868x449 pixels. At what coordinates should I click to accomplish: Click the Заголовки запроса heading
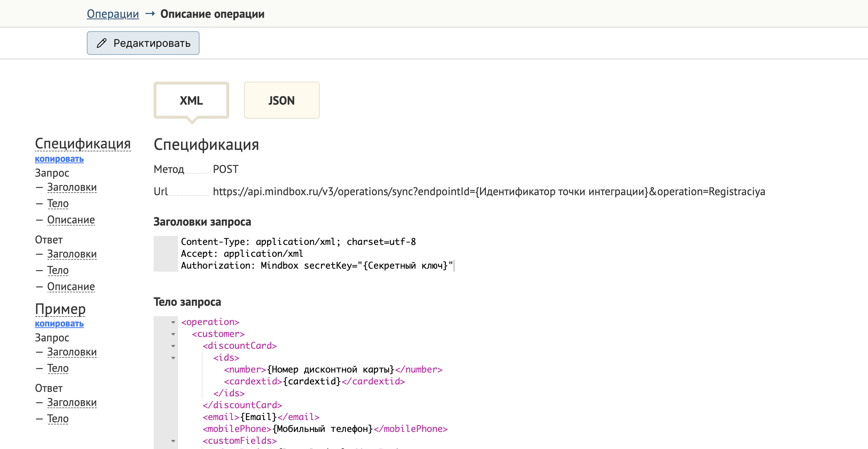point(202,222)
